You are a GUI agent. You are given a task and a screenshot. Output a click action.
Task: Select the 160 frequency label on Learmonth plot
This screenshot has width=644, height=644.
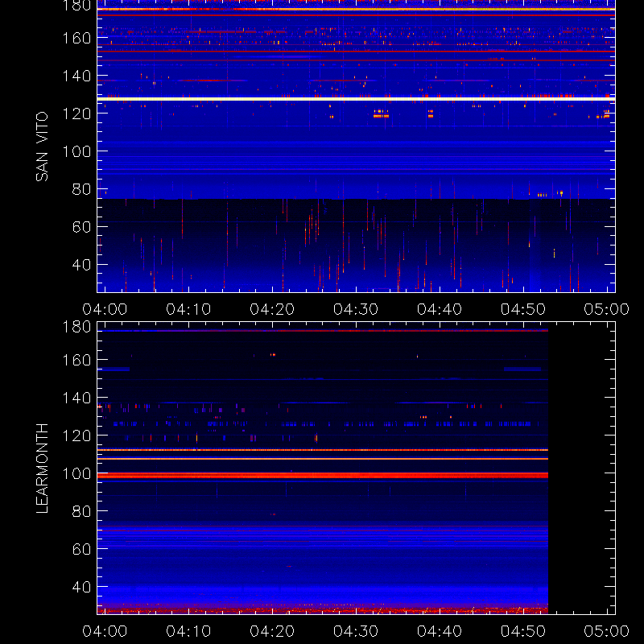(76, 360)
